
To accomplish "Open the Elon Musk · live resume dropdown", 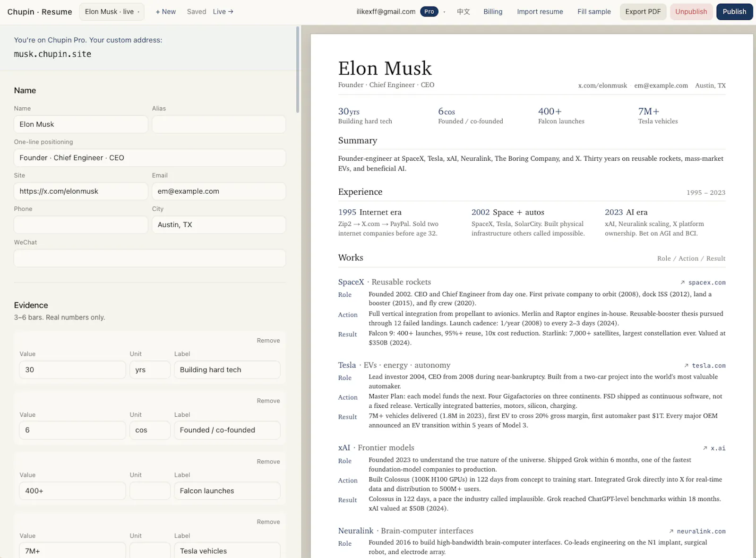I will pos(112,12).
